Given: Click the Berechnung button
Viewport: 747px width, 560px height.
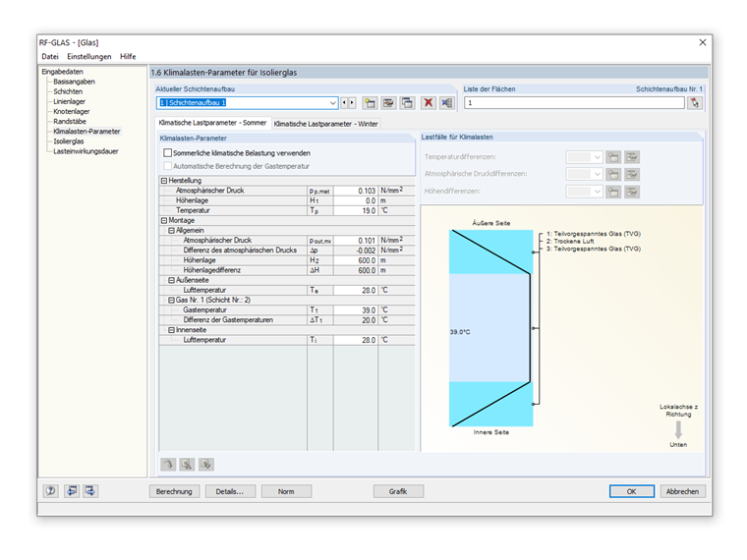Looking at the screenshot, I should point(174,491).
